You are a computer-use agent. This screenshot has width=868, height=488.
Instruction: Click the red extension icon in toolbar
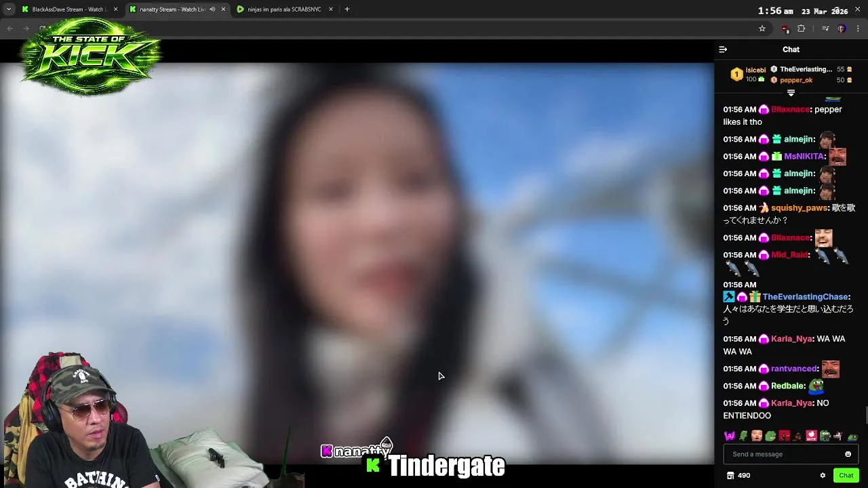pos(785,28)
